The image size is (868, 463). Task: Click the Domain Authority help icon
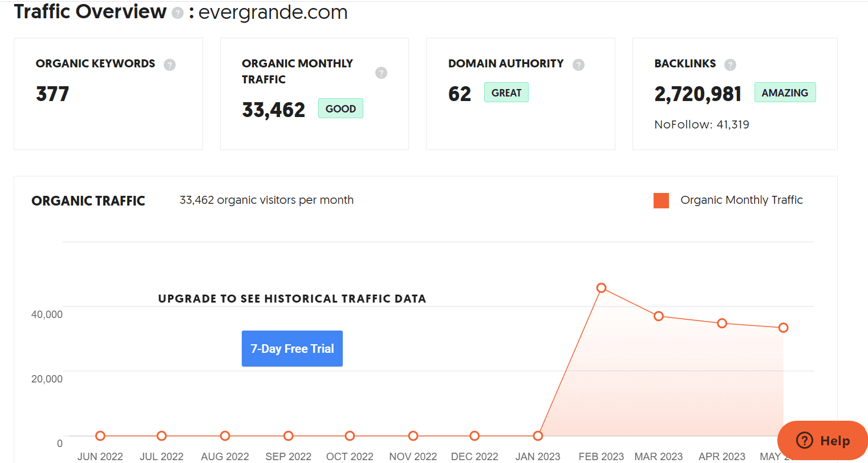pos(579,65)
